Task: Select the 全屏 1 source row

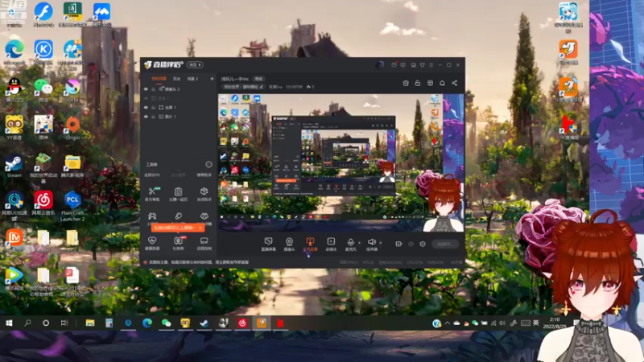Action: point(178,108)
